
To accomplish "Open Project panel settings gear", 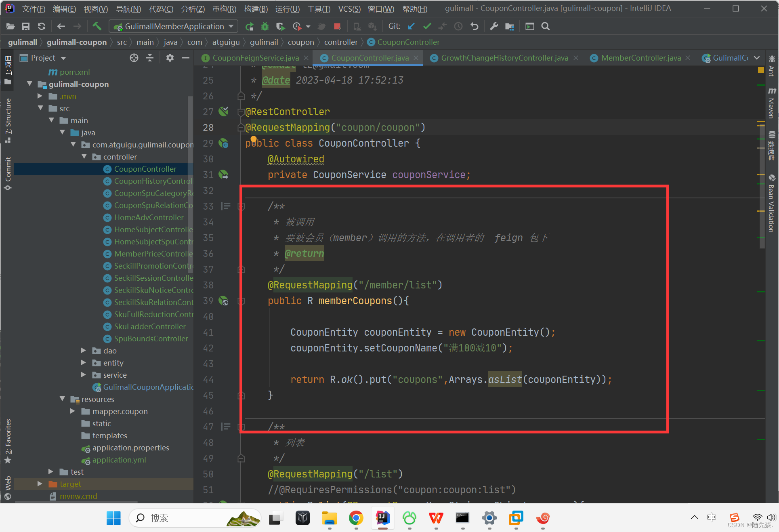I will point(170,58).
